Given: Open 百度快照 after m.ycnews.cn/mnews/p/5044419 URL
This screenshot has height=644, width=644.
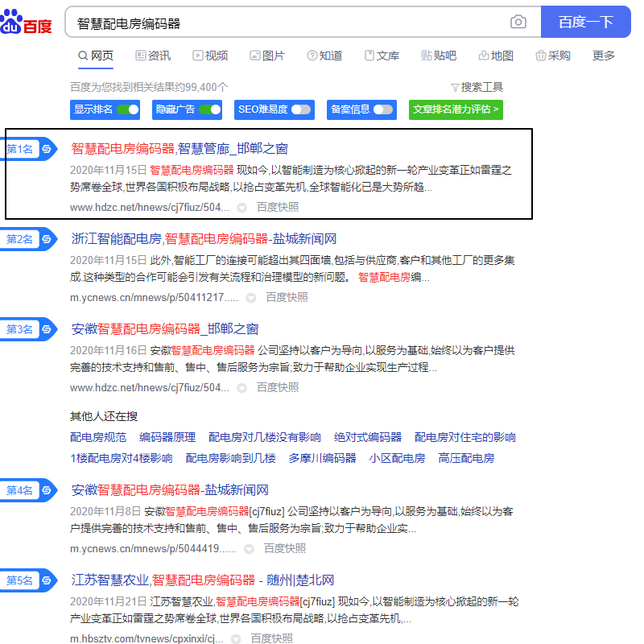Looking at the screenshot, I should (x=285, y=548).
